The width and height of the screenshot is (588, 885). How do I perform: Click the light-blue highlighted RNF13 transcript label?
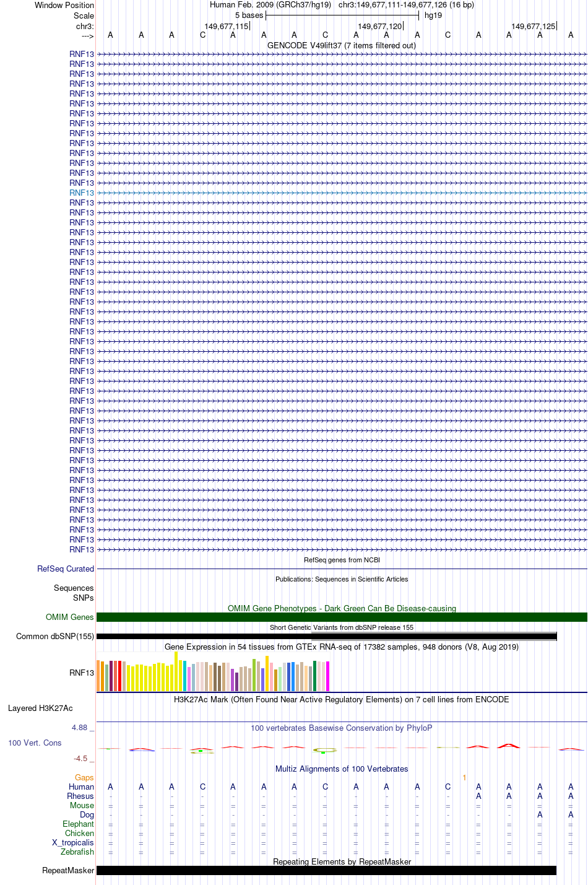[x=82, y=193]
